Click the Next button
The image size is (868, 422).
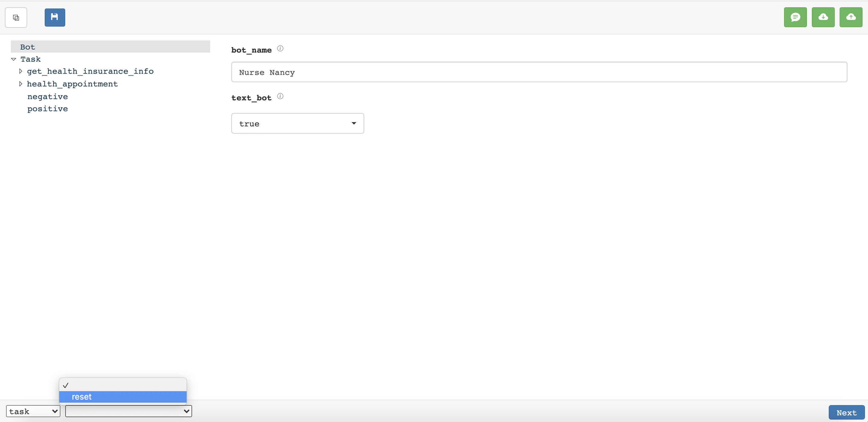click(x=846, y=413)
